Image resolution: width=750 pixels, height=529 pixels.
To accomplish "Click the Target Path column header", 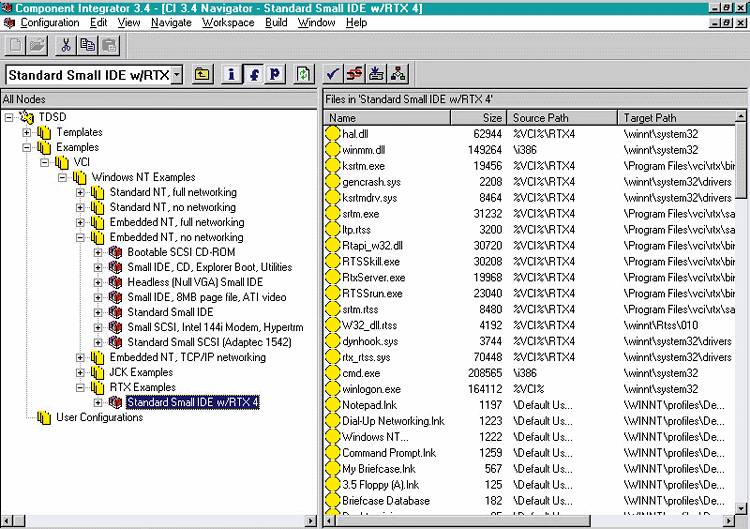I will pyautogui.click(x=676, y=118).
